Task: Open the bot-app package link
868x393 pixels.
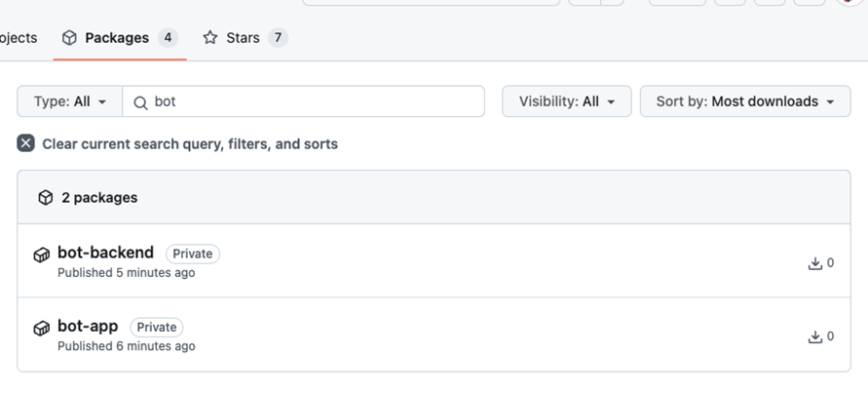Action: (88, 326)
